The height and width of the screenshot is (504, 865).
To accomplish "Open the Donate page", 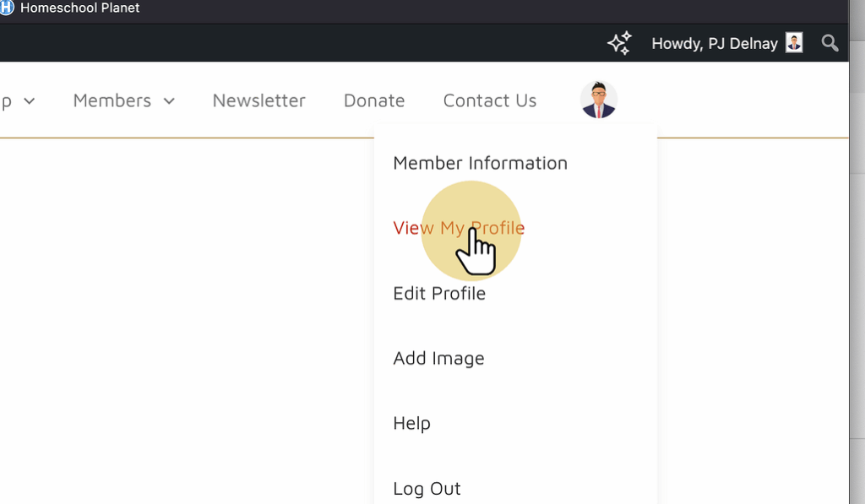I will (374, 100).
